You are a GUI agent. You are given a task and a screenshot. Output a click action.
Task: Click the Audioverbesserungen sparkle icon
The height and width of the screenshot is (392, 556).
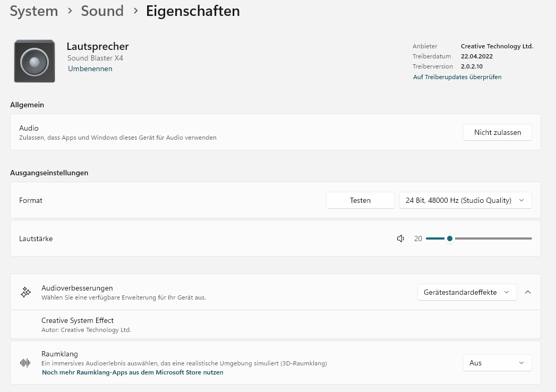coord(25,292)
